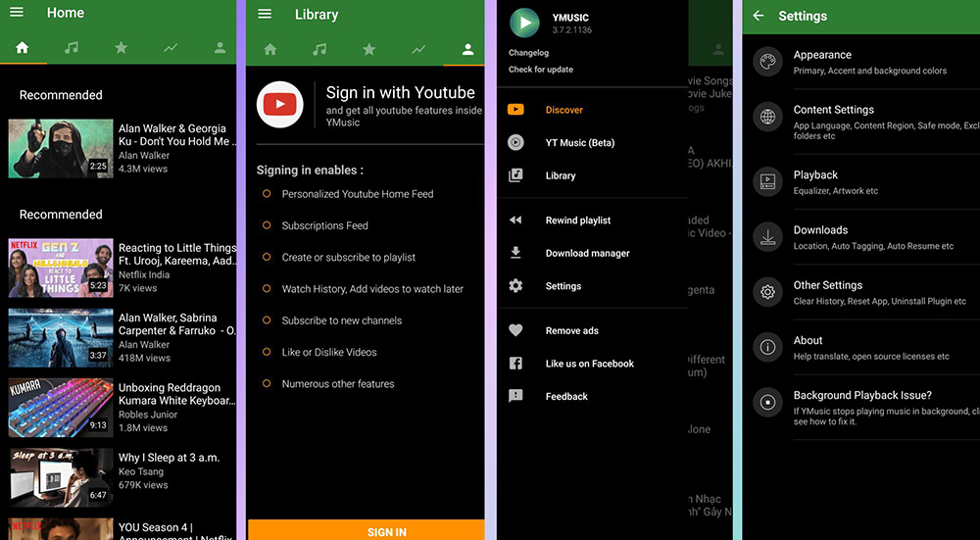
Task: Open Appearance palette settings
Action: coord(821,62)
